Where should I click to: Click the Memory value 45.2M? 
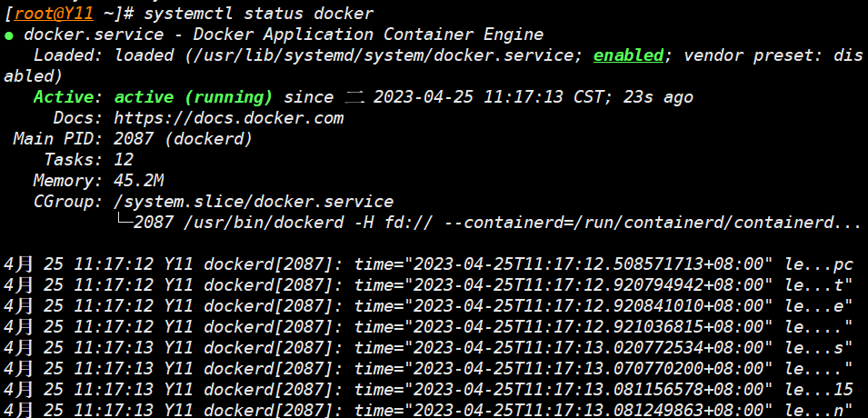(x=138, y=181)
